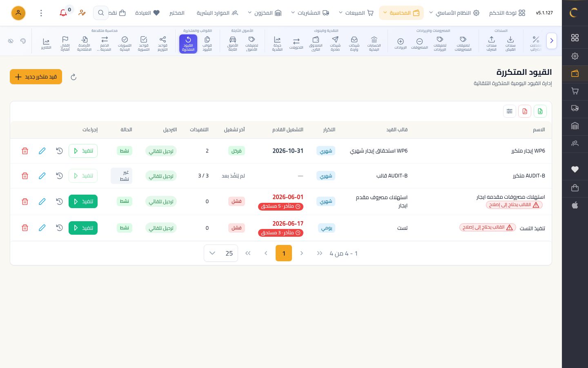This screenshot has width=588, height=368.
Task: Delete the WP6 إيجار متكرر entry
Action: point(25,151)
